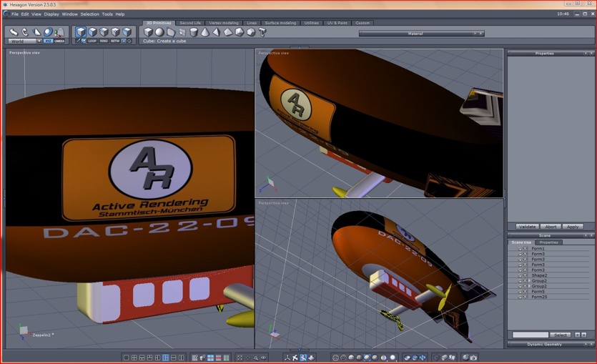Click the highlighted wrench manipulator icon bottom
This screenshot has height=364, width=597.
303,358
